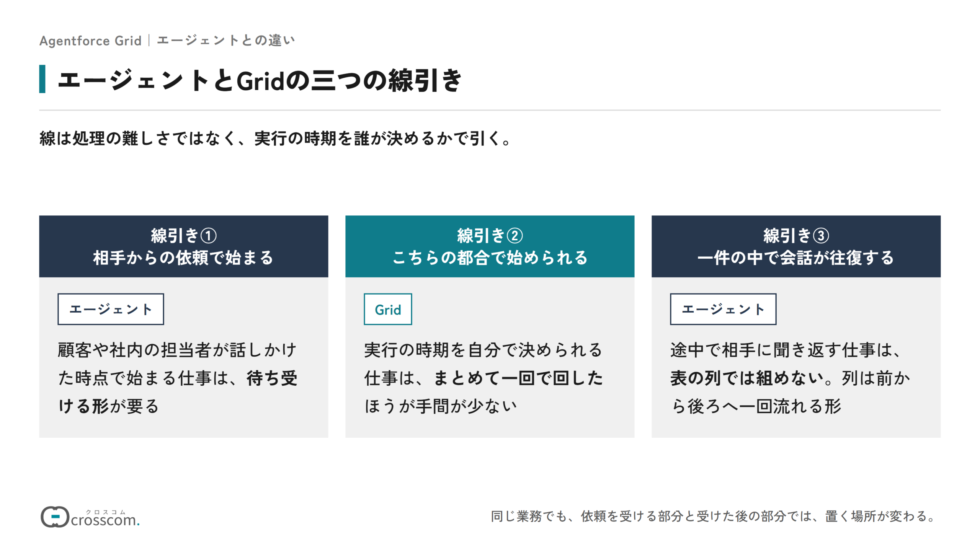Select the subtitle line starting '線は処理の難しさではなく'

[x=275, y=138]
